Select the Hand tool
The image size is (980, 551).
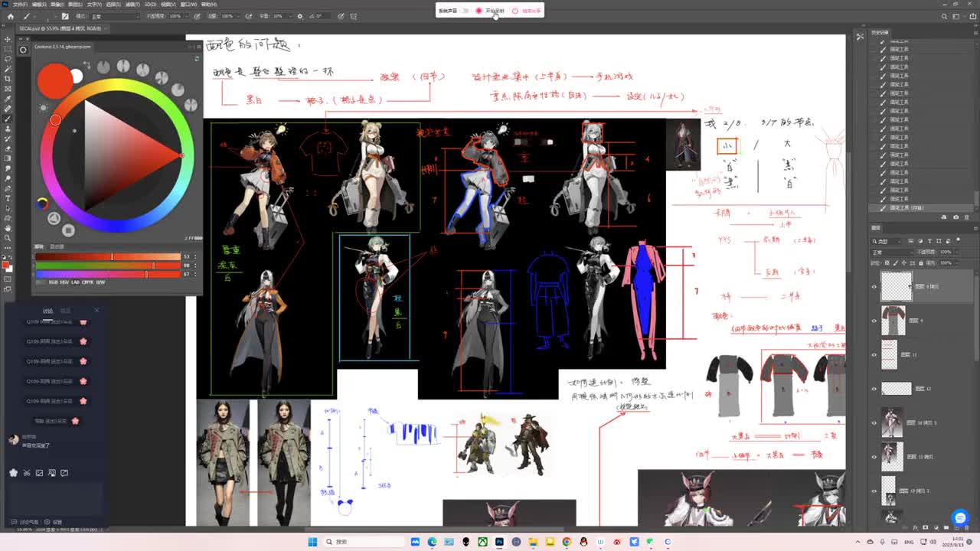click(8, 228)
